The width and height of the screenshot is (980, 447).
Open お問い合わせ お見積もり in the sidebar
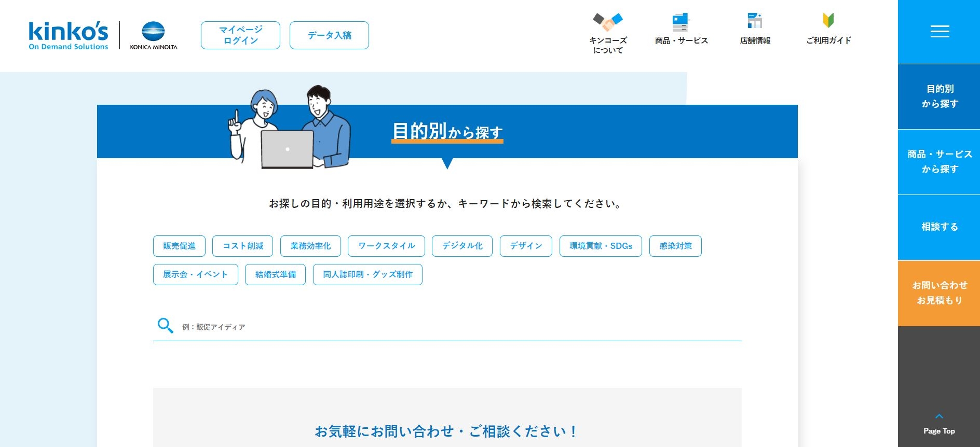pyautogui.click(x=939, y=293)
